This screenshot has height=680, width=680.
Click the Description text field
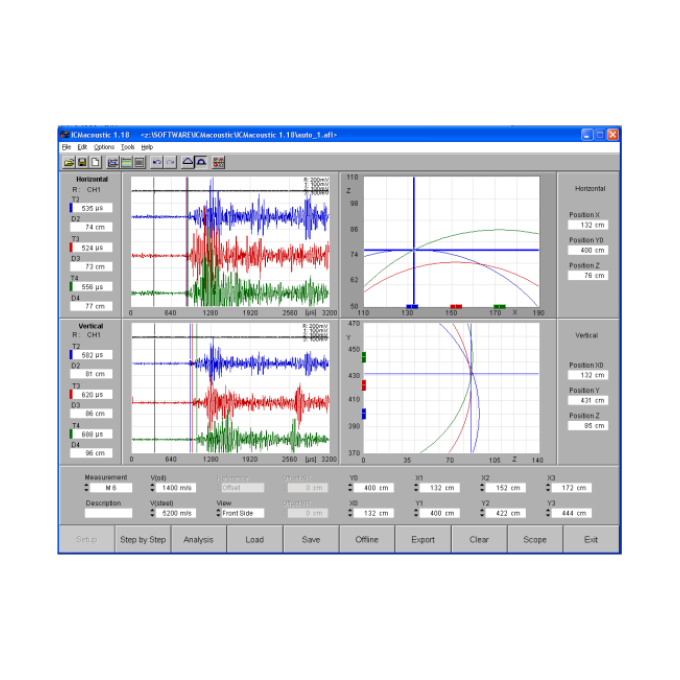108,513
